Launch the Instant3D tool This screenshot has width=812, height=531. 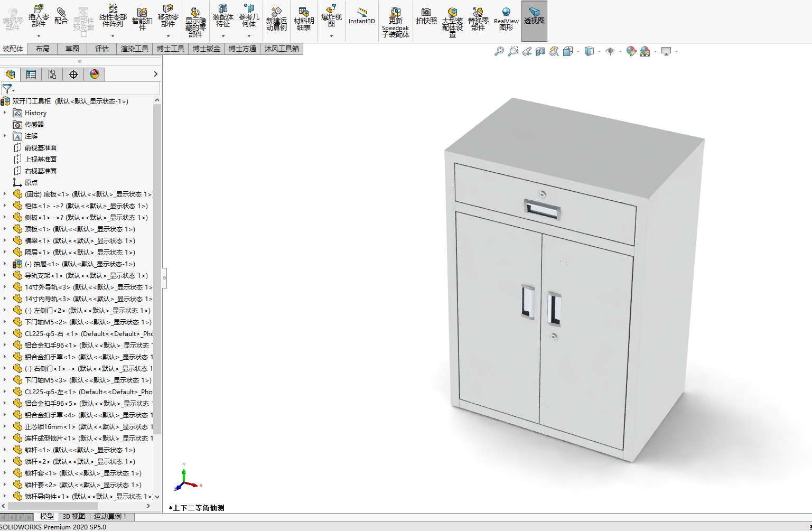tap(362, 16)
